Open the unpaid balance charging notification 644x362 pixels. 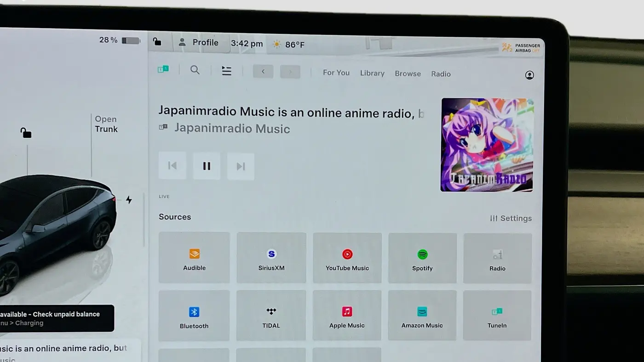tap(57, 318)
